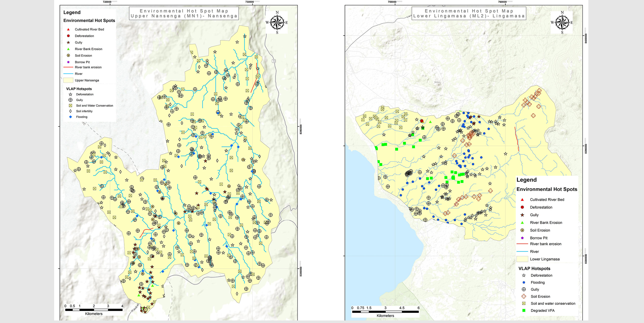The width and height of the screenshot is (644, 323).
Task: Select the Flooding blue diamond symbol
Action: (70, 117)
